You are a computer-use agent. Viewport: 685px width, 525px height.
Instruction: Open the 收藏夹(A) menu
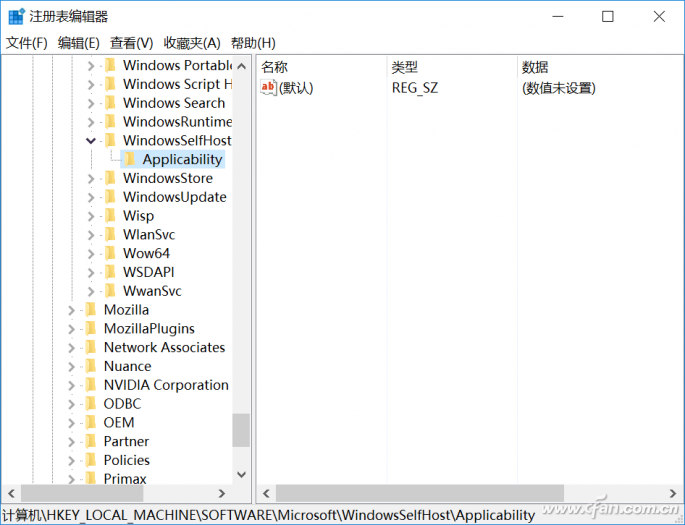point(192,43)
